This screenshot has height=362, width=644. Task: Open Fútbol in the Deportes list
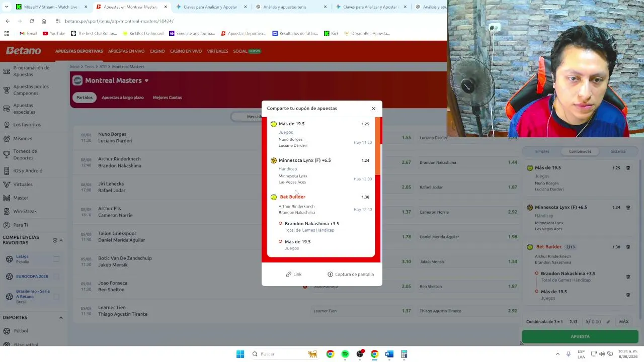[21, 331]
